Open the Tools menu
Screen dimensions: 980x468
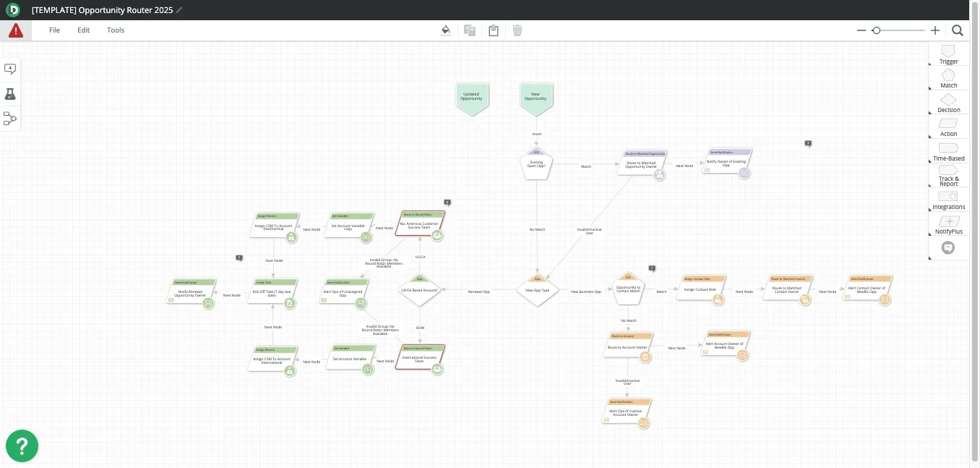click(x=116, y=30)
